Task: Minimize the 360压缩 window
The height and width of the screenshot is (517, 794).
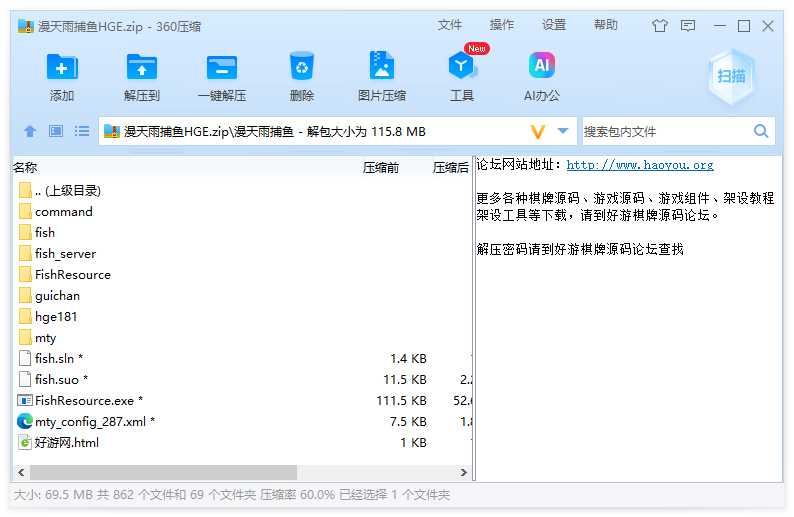Action: click(720, 26)
